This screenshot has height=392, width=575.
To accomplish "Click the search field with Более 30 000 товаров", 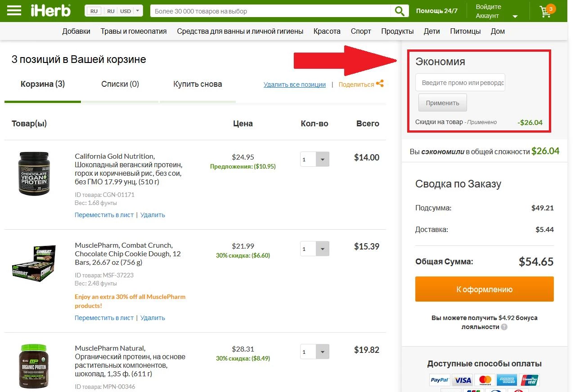I will pyautogui.click(x=270, y=11).
